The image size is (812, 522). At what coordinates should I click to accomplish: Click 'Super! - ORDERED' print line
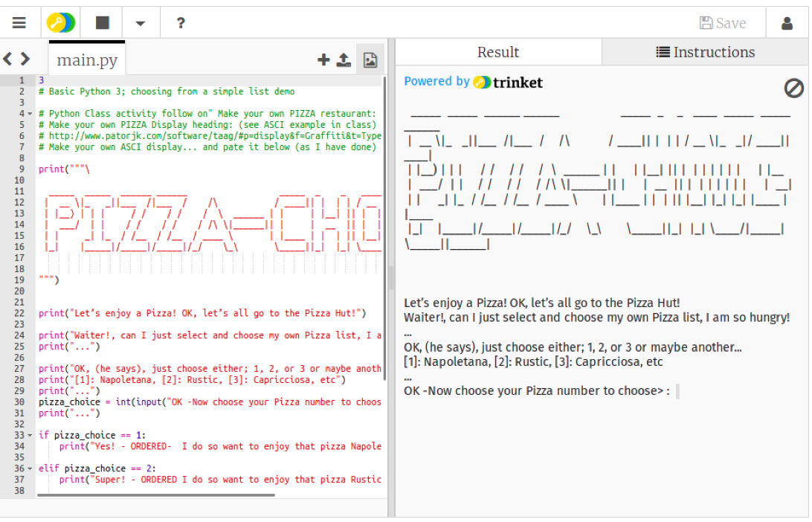pyautogui.click(x=220, y=480)
